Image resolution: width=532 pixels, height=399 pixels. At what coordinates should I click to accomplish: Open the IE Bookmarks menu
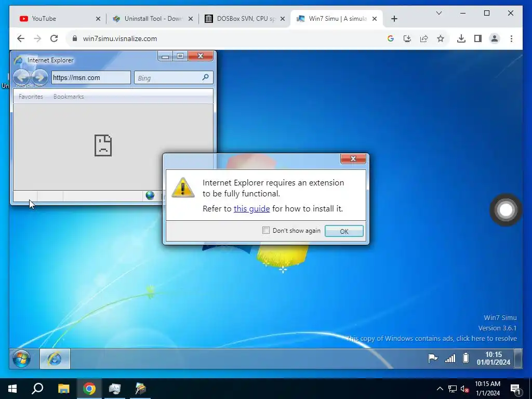69,97
